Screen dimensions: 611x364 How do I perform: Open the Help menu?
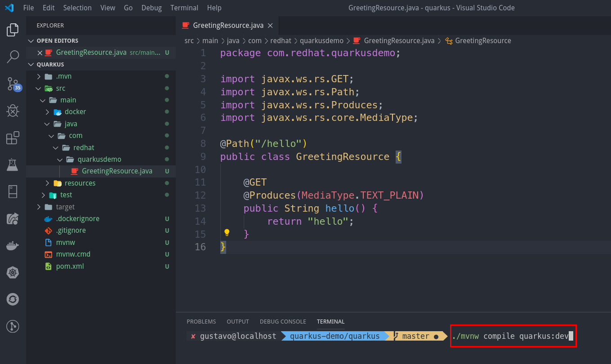point(214,8)
